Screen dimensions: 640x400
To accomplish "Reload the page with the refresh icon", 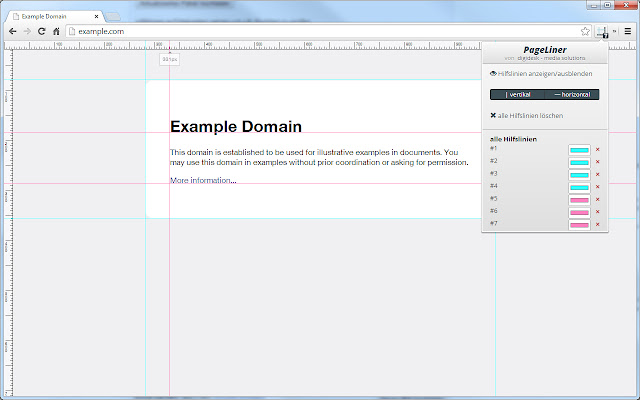I will [x=41, y=32].
